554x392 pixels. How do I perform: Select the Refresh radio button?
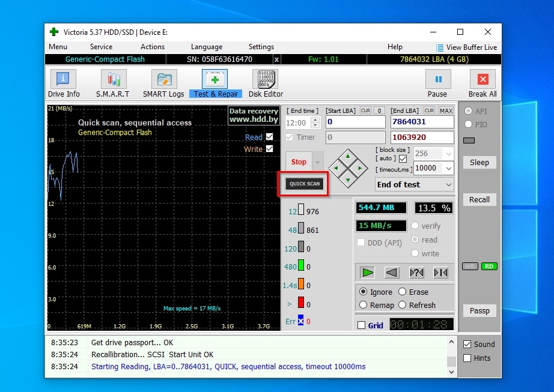[x=402, y=305]
